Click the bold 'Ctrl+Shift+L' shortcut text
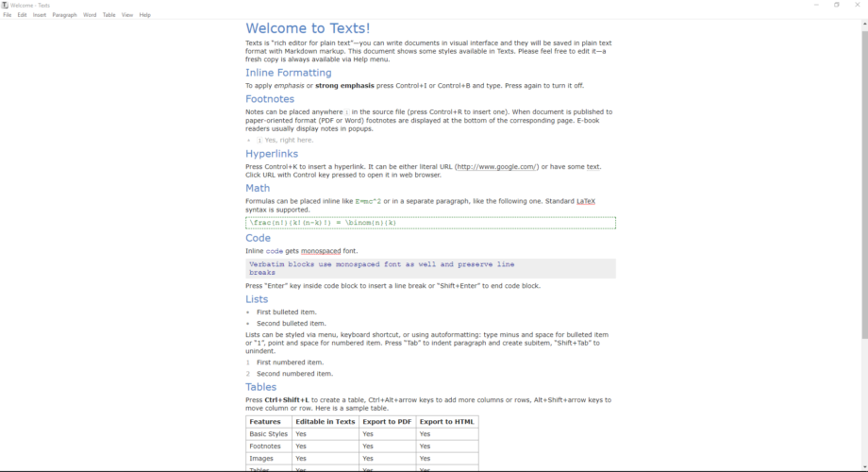This screenshot has width=868, height=472. pos(287,400)
